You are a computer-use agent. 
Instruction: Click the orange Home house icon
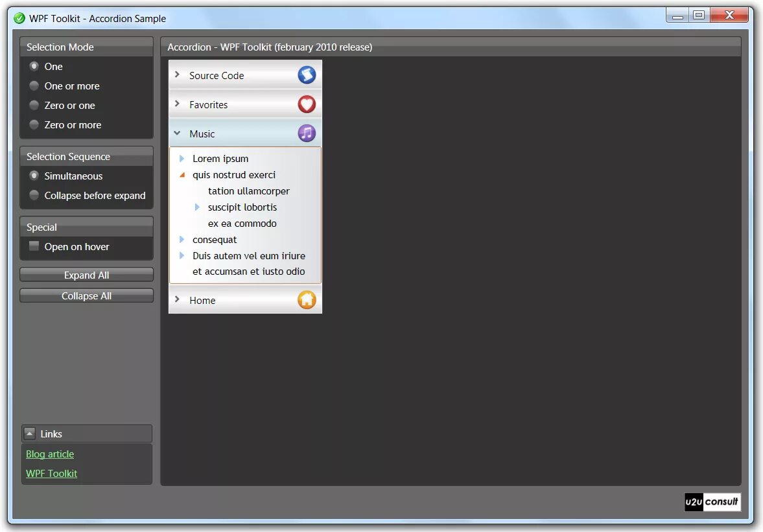pos(307,299)
